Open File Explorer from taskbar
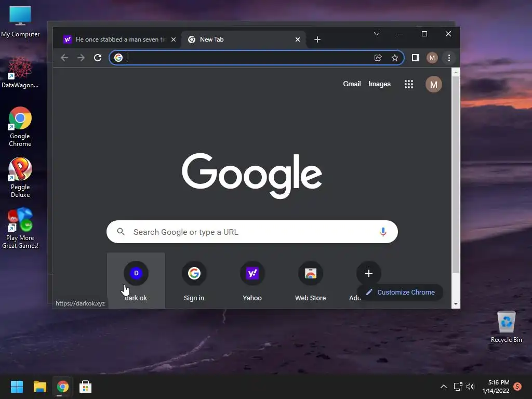532x399 pixels. [x=39, y=387]
